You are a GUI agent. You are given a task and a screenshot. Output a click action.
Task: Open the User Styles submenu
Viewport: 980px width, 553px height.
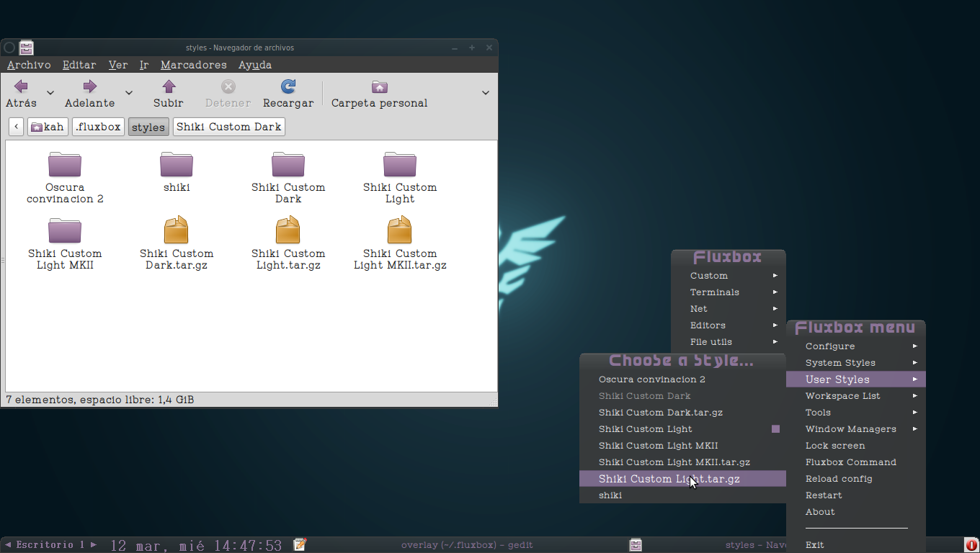(x=856, y=379)
